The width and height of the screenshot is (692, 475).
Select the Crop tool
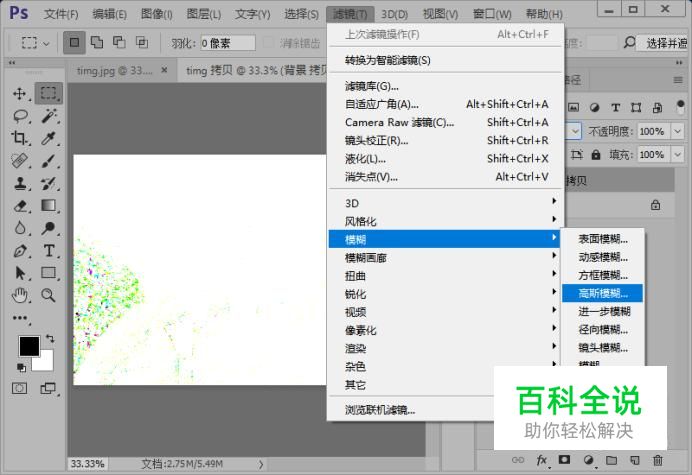point(19,138)
